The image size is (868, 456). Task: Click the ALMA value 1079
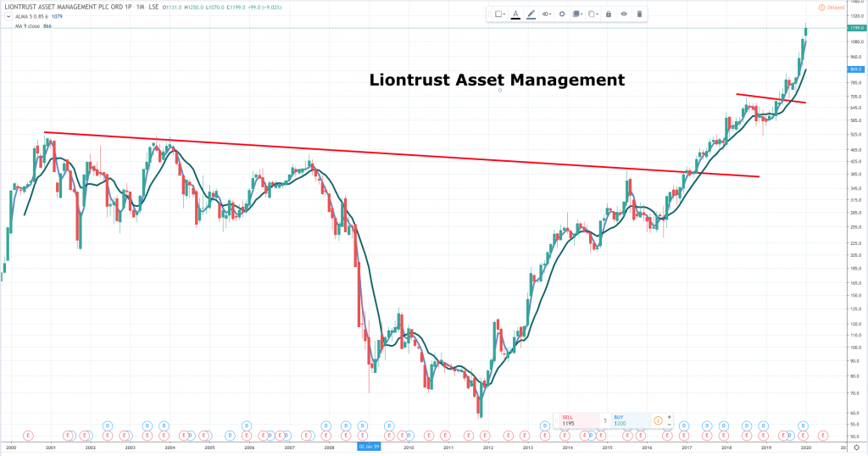57,17
